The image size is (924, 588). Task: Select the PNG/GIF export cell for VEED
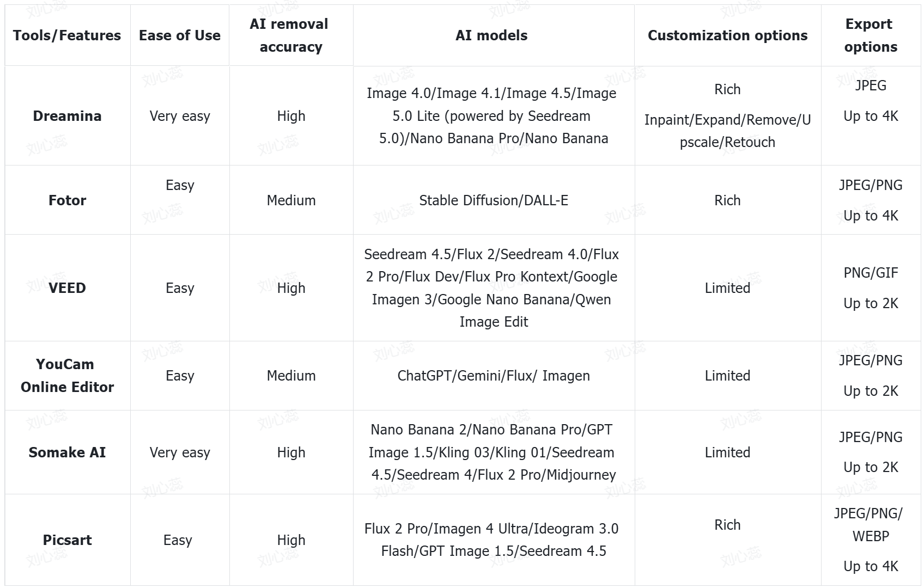[x=871, y=288]
